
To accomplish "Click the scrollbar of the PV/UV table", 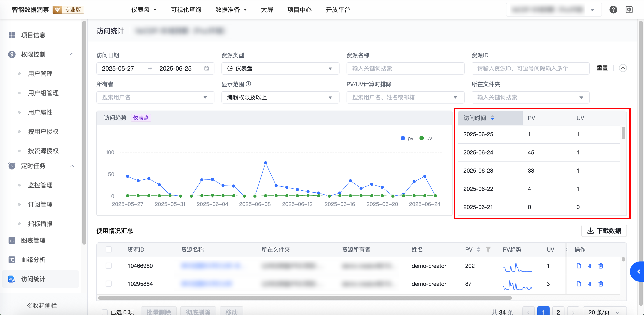I will click(623, 133).
